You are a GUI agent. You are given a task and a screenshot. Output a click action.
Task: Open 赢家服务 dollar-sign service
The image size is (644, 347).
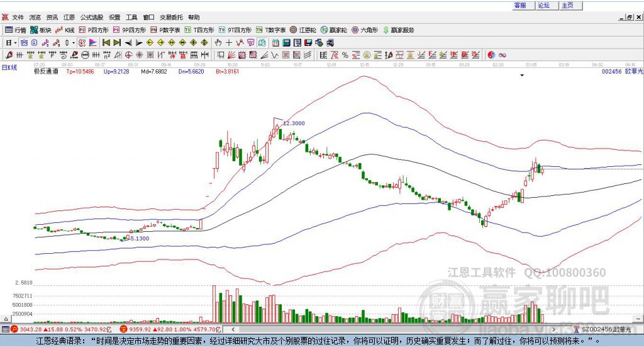tap(399, 30)
